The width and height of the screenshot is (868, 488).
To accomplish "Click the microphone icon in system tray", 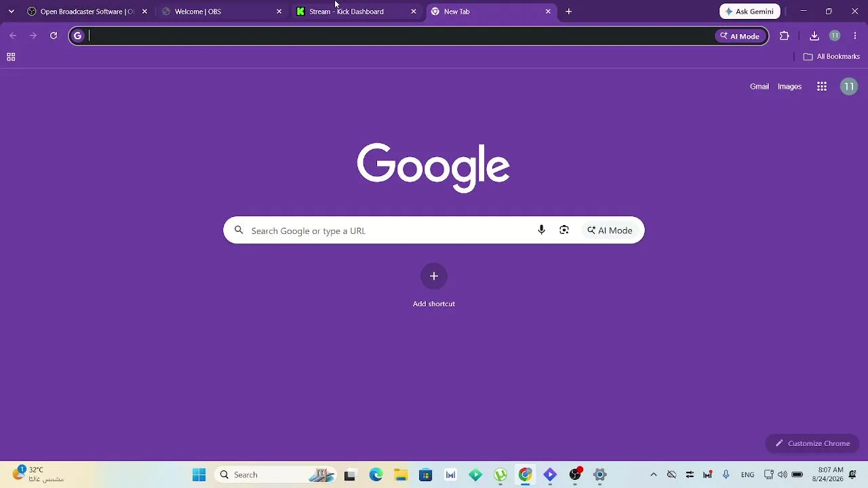I will point(726,475).
